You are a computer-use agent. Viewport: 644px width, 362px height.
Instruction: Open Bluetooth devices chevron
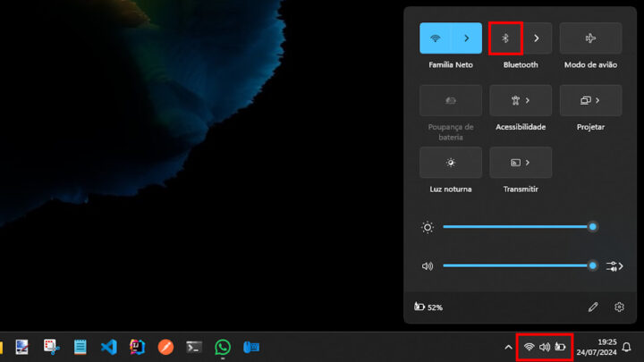pos(537,38)
